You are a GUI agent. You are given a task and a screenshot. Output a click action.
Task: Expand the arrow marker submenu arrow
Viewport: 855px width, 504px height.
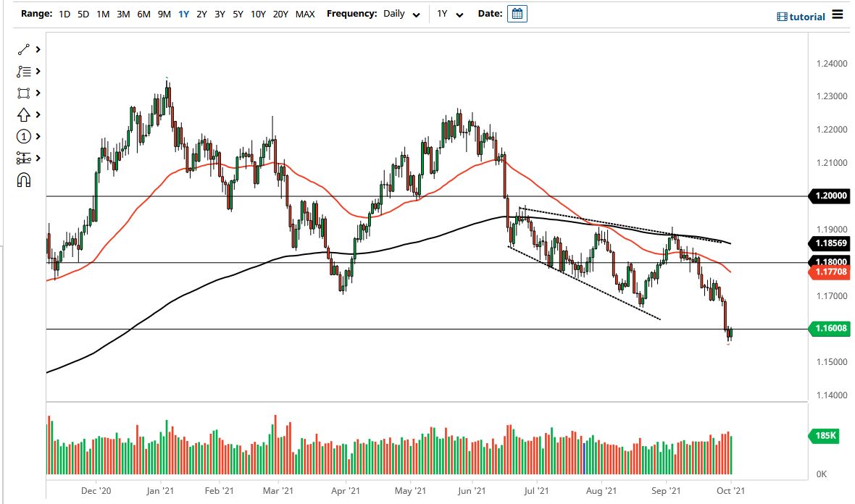coord(38,115)
